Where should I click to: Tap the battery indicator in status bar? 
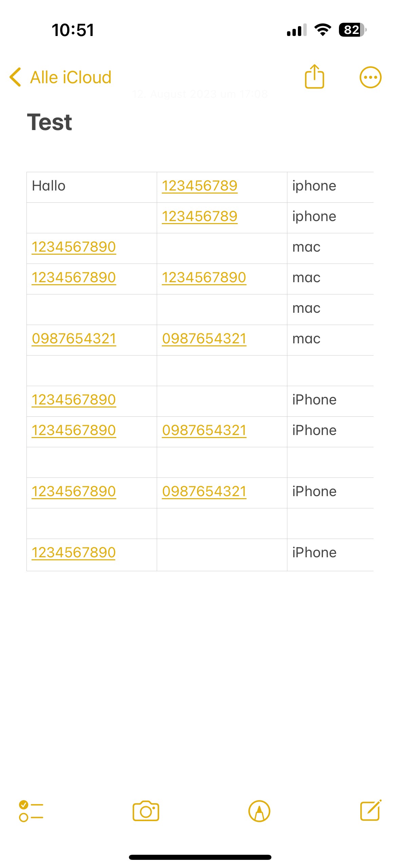[353, 30]
